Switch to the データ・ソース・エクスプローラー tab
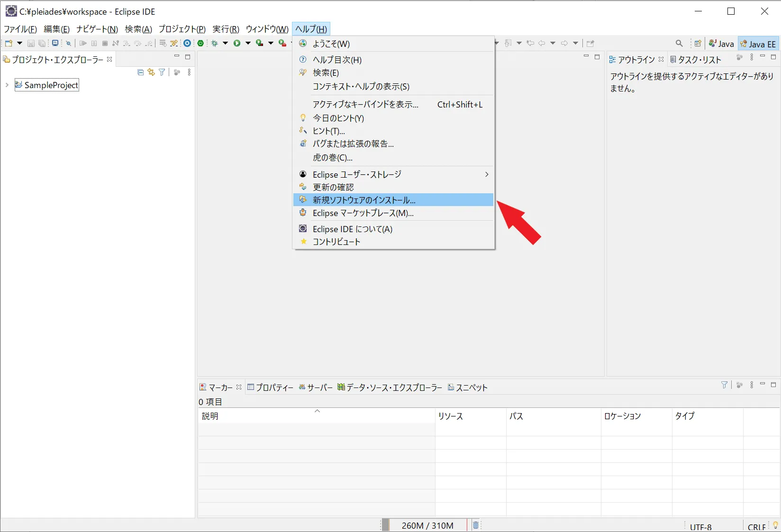The width and height of the screenshot is (781, 532). pyautogui.click(x=390, y=387)
